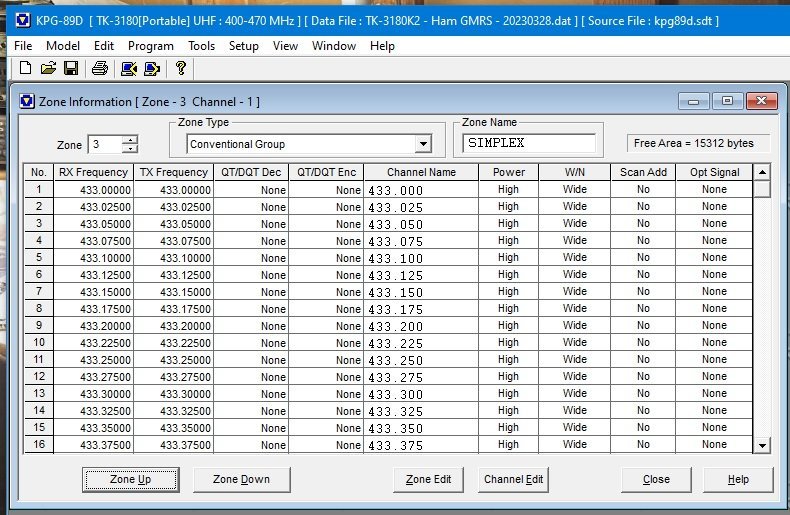
Task: Click the Channel Edit button
Action: 513,479
